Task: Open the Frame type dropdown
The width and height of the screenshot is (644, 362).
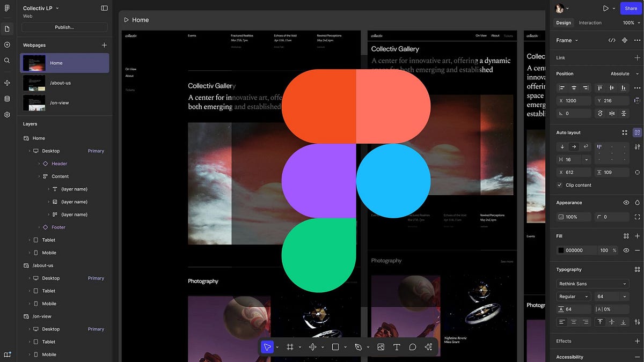Action: coord(567,40)
